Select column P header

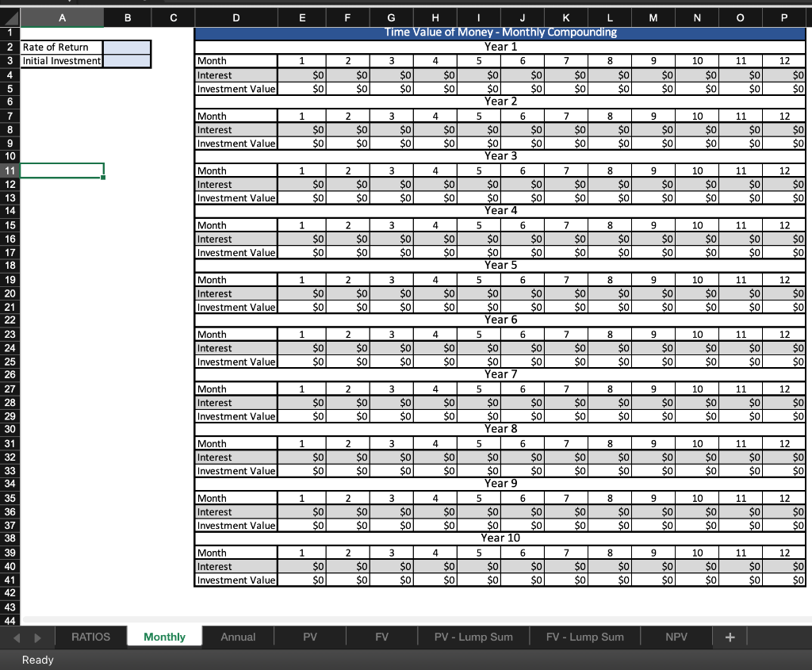[784, 18]
